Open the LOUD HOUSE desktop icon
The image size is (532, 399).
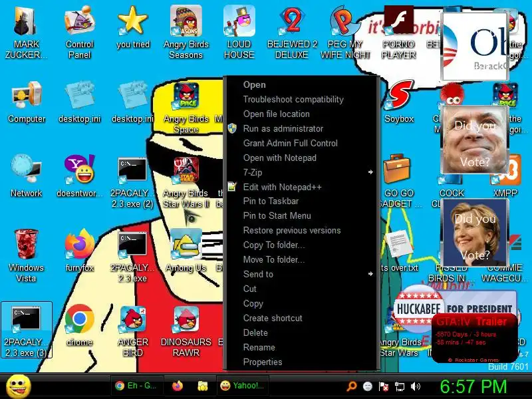point(239,33)
